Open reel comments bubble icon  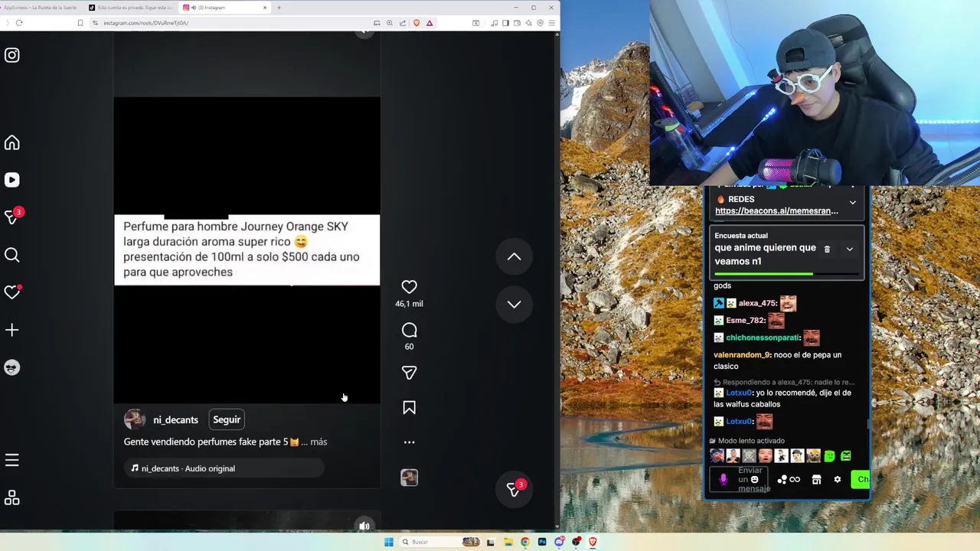coord(409,330)
